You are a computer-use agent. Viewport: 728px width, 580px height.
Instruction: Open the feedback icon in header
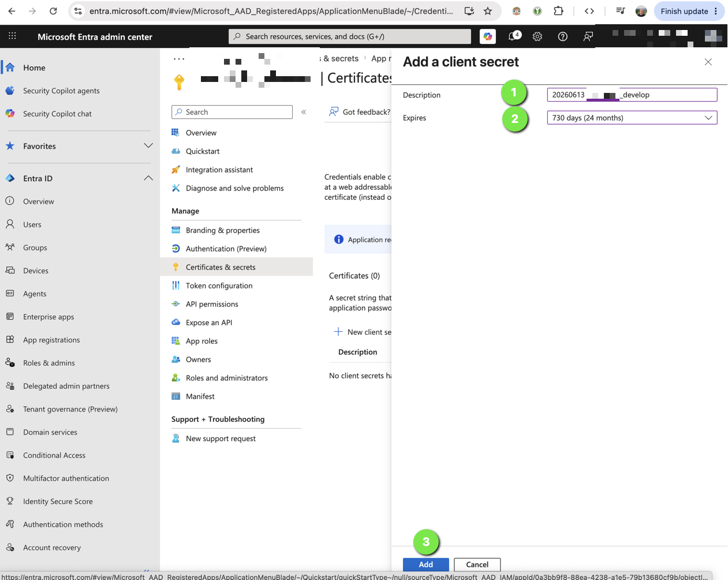pos(588,36)
